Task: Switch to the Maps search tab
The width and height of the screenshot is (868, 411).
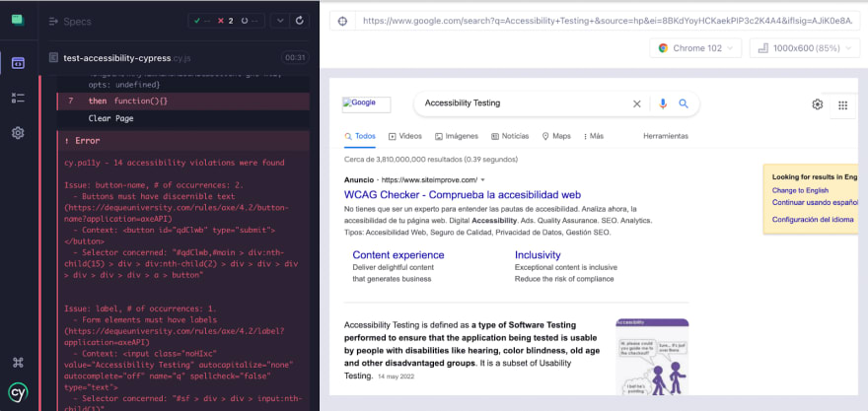Action: click(555, 136)
